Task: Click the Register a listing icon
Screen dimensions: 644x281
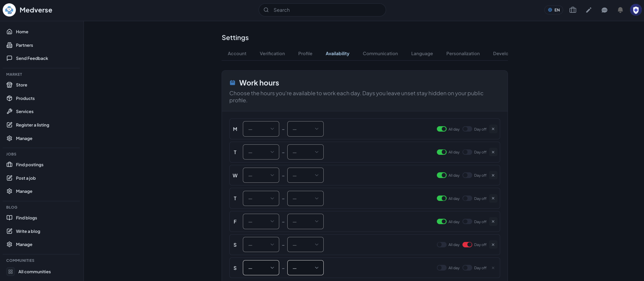Action: tap(9, 125)
